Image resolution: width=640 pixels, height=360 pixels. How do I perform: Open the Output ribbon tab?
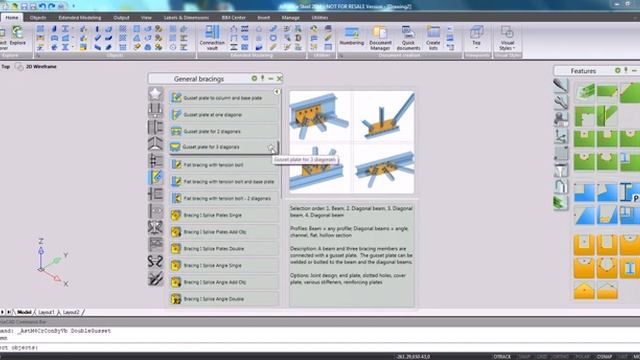click(x=121, y=18)
